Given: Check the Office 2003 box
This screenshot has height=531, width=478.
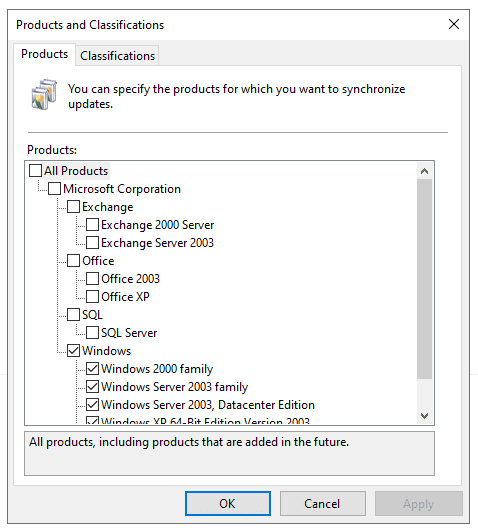Looking at the screenshot, I should (92, 278).
